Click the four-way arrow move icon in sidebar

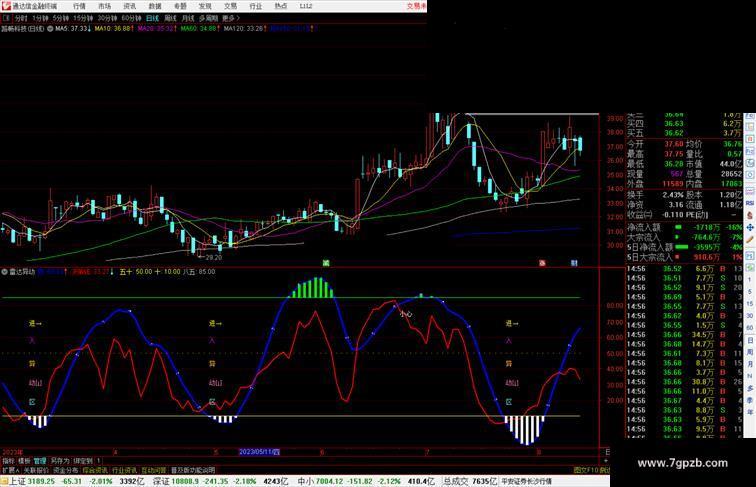click(750, 228)
